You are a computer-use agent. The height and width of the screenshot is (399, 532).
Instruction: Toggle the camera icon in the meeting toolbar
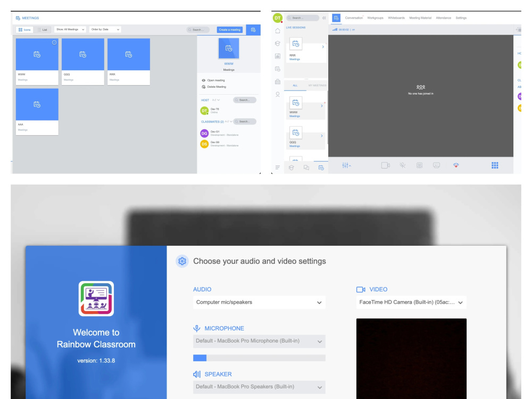pos(385,165)
